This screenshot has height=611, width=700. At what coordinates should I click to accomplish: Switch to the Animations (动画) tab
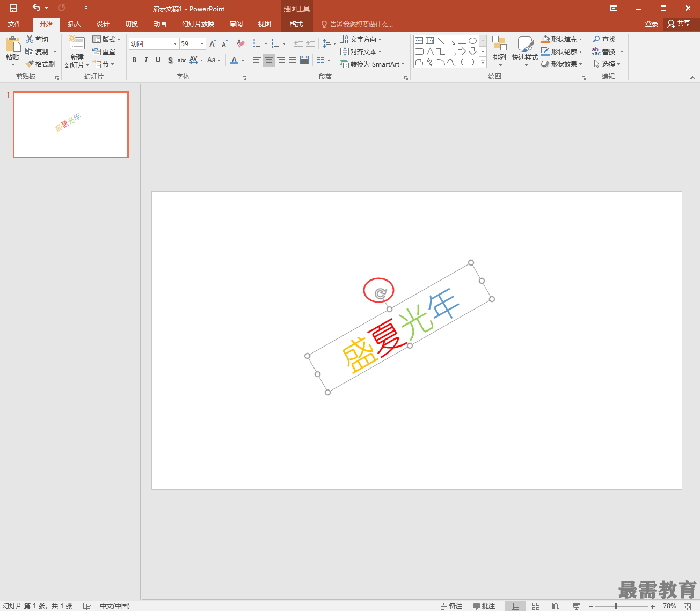tap(159, 24)
